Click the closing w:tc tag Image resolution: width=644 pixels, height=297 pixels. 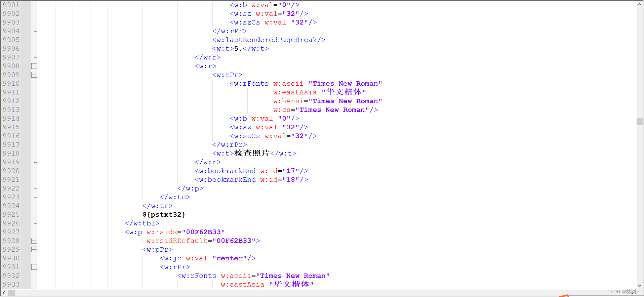pyautogui.click(x=175, y=197)
